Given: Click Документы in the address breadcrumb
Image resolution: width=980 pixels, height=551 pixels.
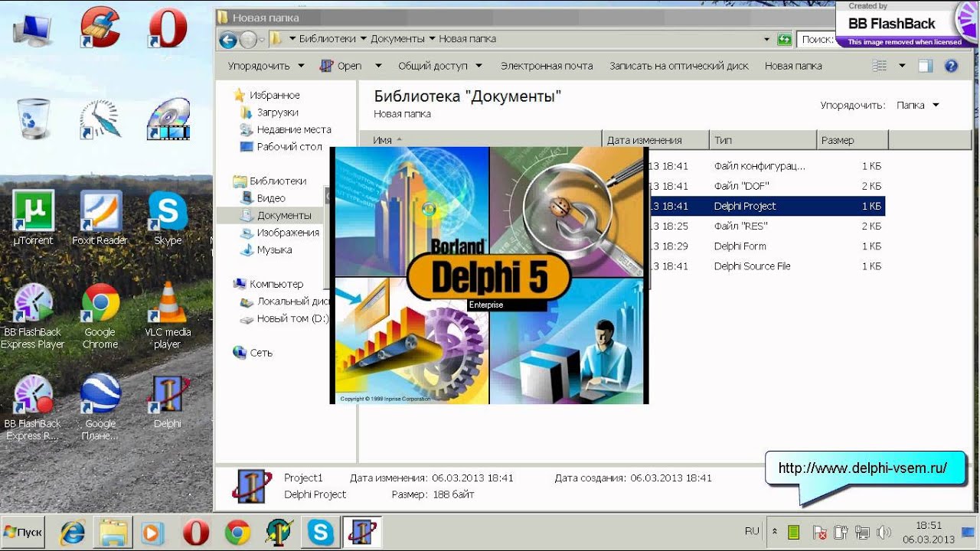Looking at the screenshot, I should point(397,39).
